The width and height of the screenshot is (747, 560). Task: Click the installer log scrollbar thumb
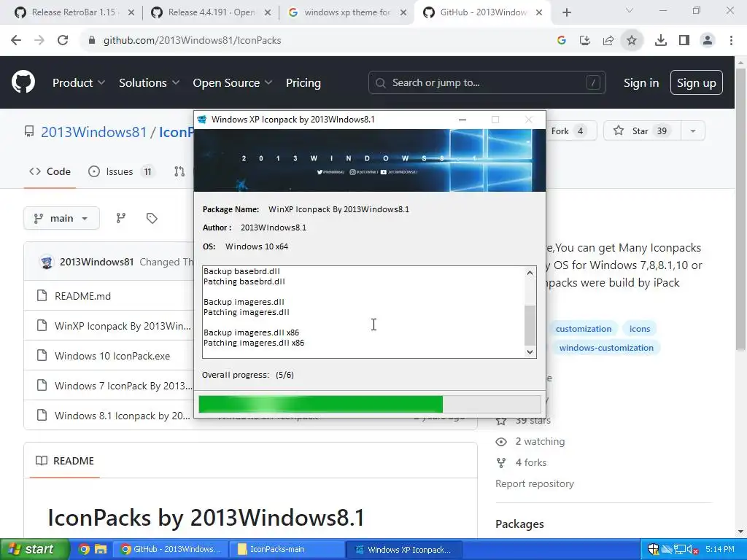[530, 325]
